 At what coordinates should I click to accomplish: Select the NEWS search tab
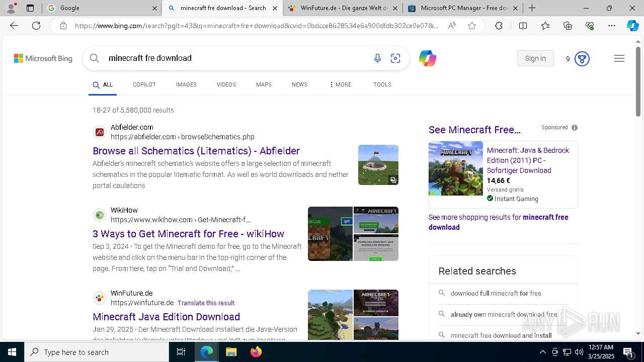[x=299, y=84]
